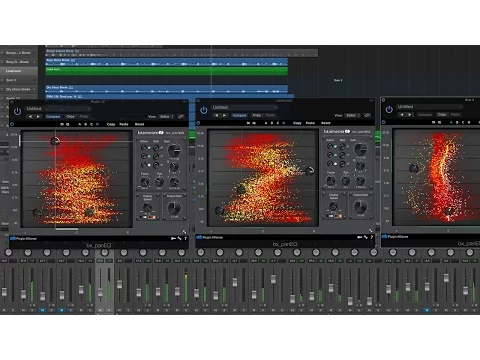Screen dimensions: 480x360
Task: Click Plugin Alliance logo in Audio 12 plugin
Action: point(23,238)
